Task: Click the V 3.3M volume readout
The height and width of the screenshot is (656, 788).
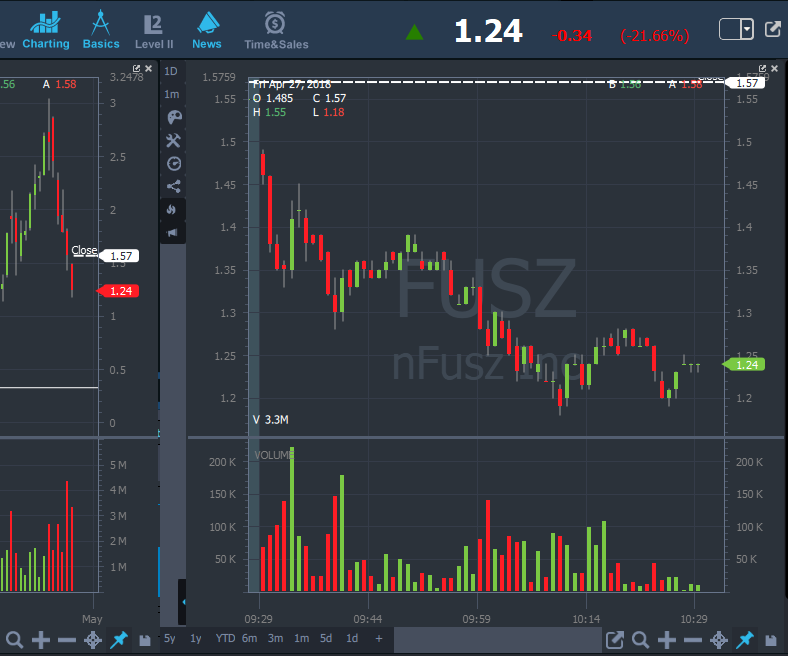Action: point(270,420)
